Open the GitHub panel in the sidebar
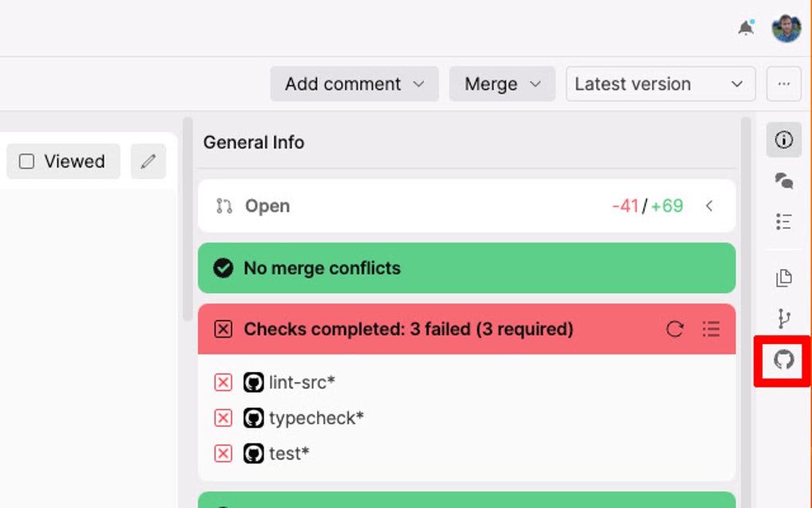 pos(783,360)
